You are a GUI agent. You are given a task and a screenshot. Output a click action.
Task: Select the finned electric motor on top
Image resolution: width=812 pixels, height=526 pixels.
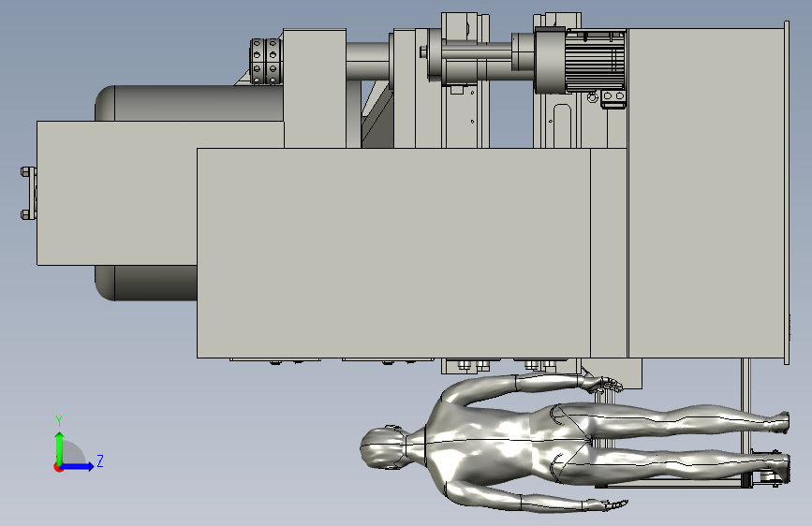pyautogui.click(x=596, y=61)
